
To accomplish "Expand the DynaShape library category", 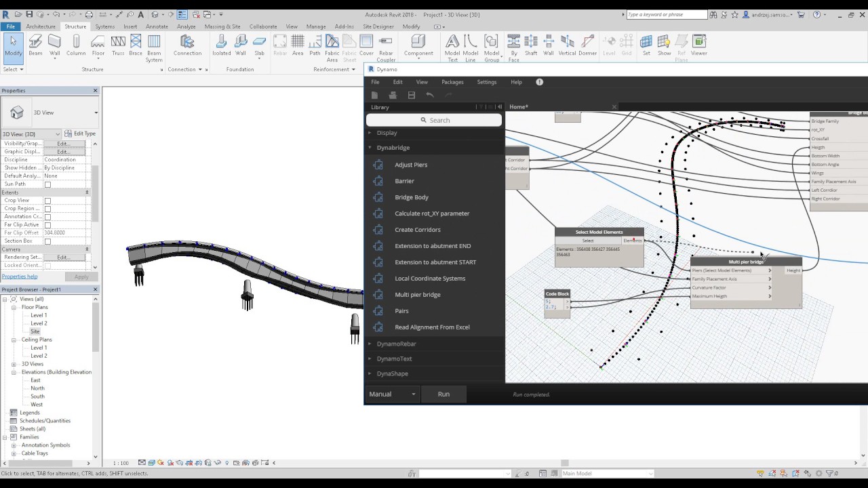I will coord(370,373).
